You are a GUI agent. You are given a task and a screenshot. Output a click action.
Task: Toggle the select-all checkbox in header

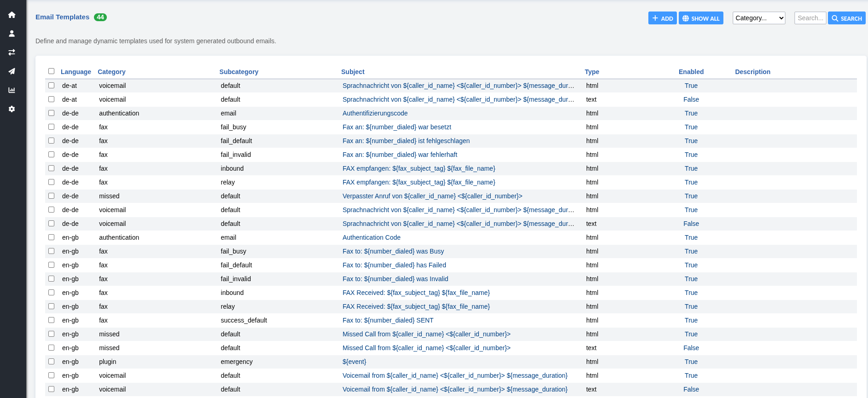pyautogui.click(x=52, y=71)
